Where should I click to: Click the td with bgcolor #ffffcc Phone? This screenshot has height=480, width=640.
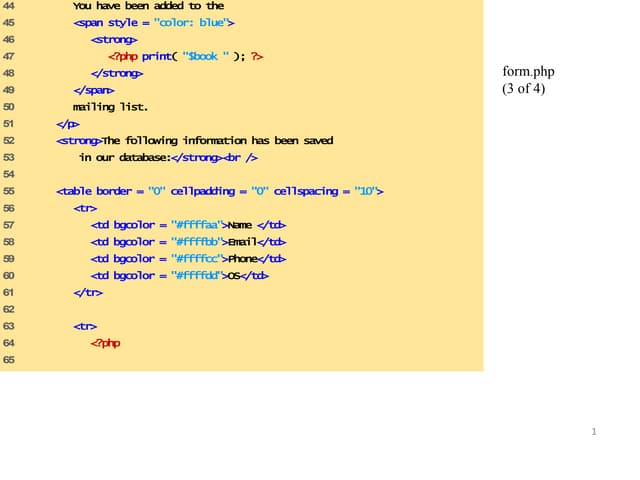click(x=188, y=259)
